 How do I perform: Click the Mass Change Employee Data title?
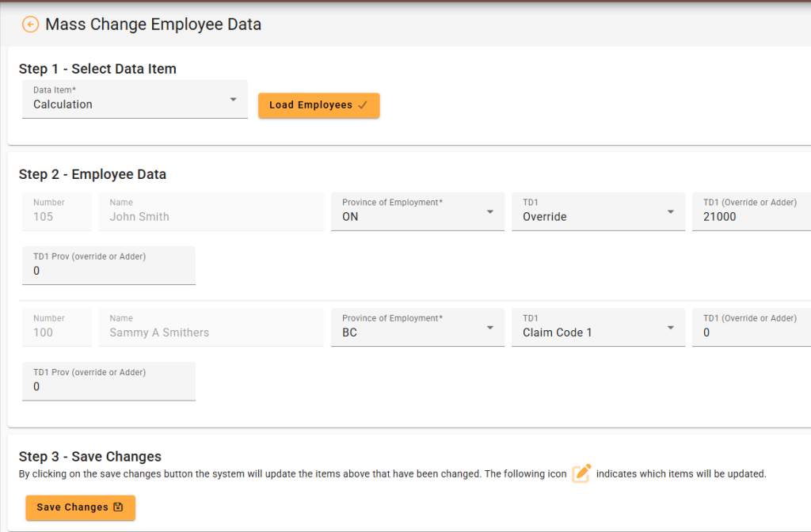tap(153, 25)
